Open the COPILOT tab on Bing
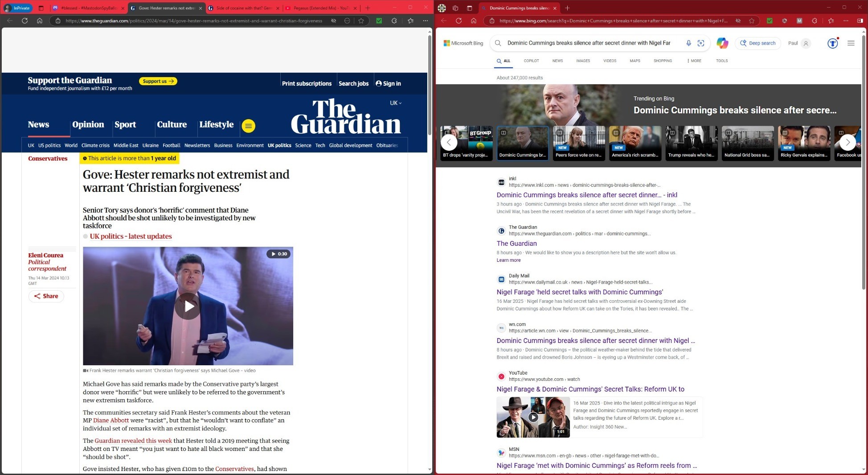Screen dimensions: 868x475 coord(531,61)
